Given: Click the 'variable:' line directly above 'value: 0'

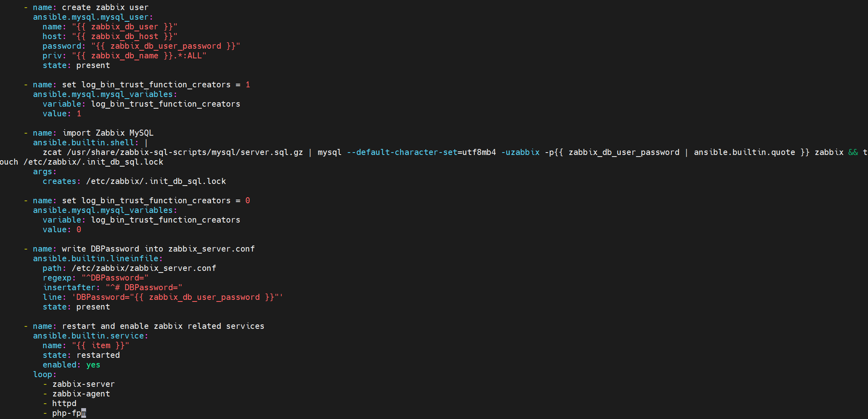Looking at the screenshot, I should pos(141,220).
